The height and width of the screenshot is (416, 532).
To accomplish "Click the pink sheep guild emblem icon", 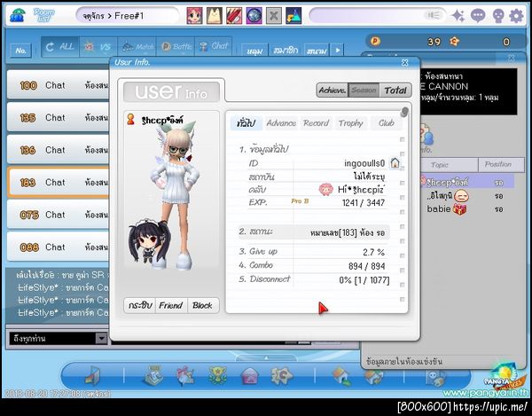I will coord(325,189).
